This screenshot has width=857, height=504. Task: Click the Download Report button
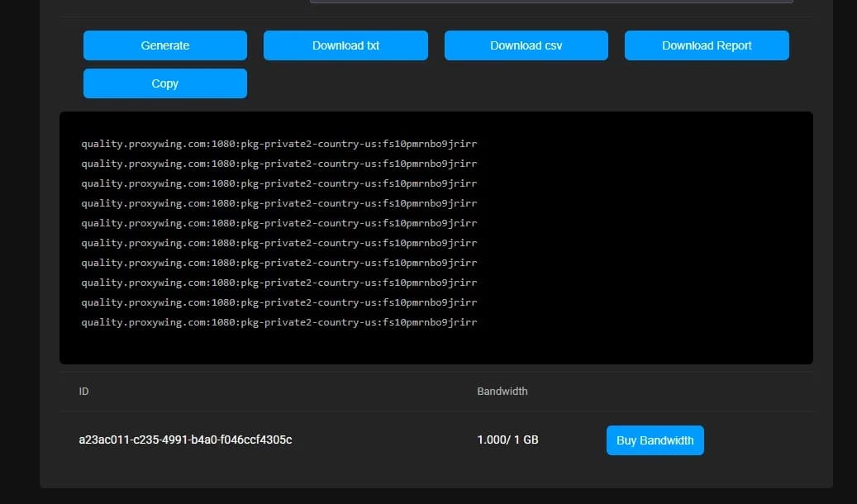[707, 46]
